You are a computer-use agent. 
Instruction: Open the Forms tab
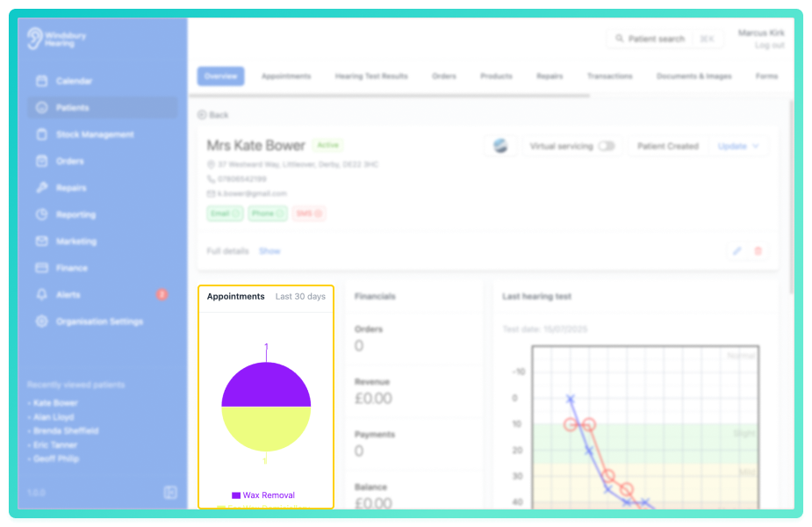tap(767, 76)
